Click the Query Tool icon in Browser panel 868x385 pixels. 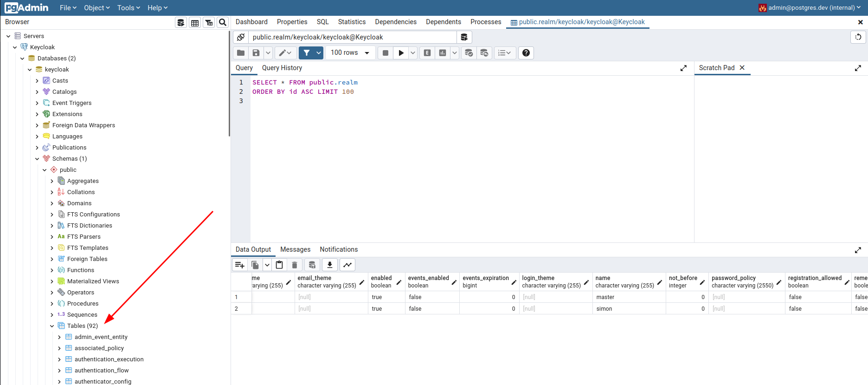coord(181,22)
